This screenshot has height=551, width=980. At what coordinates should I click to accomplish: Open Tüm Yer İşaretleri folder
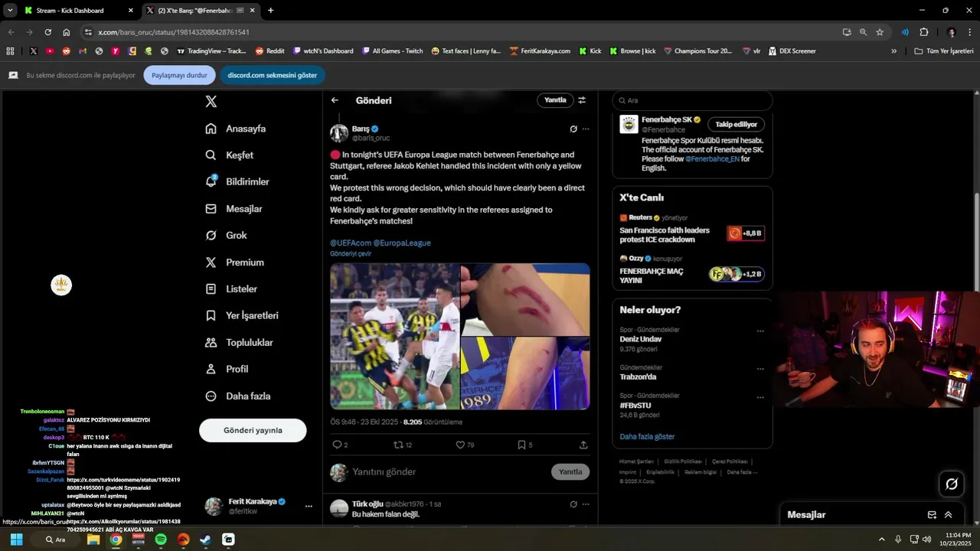tap(945, 51)
